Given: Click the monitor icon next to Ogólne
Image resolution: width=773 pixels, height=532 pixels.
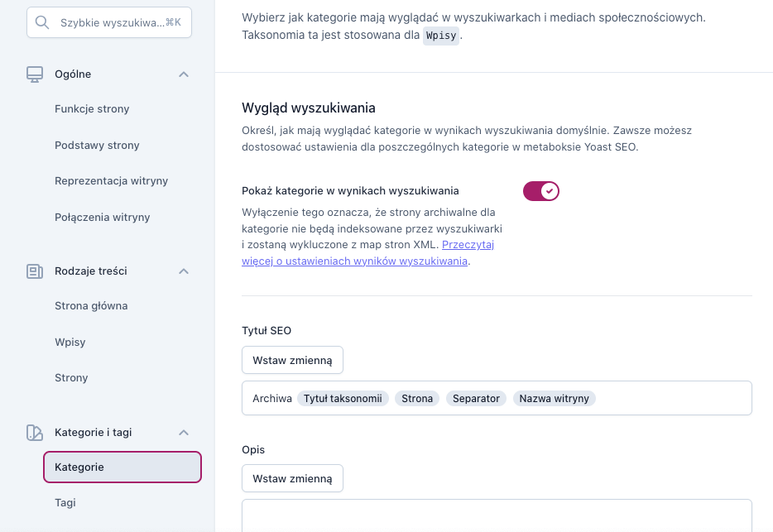Looking at the screenshot, I should coord(34,74).
